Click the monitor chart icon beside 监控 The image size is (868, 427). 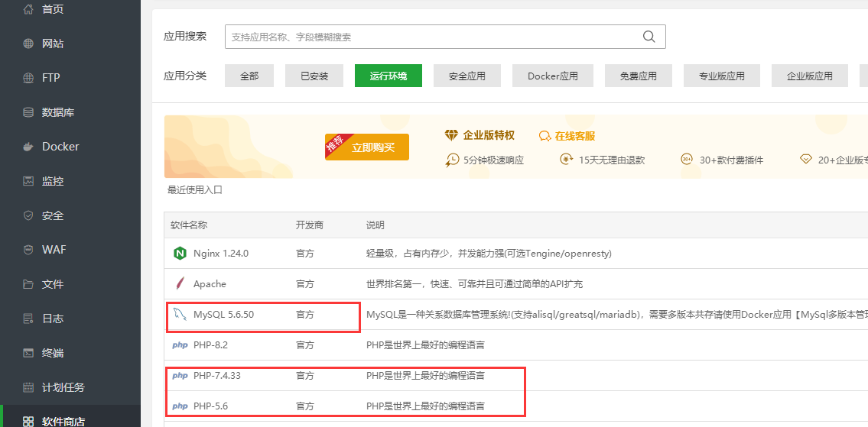[28, 181]
